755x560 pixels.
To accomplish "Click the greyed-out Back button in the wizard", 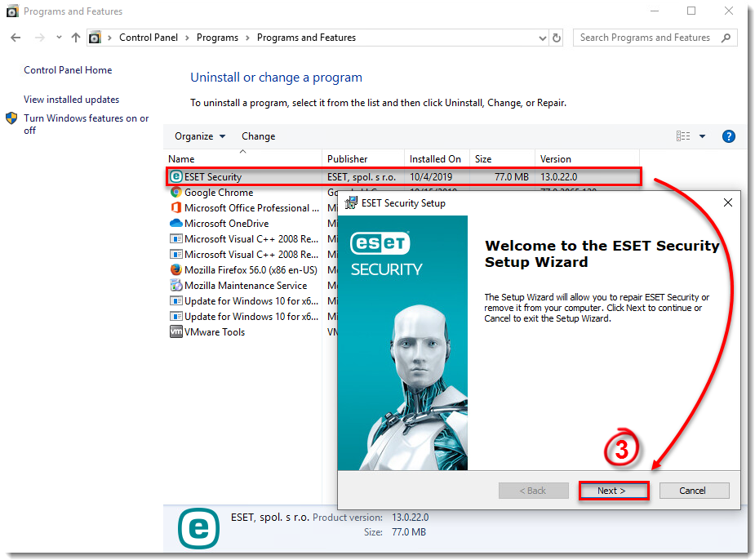I will 533,491.
